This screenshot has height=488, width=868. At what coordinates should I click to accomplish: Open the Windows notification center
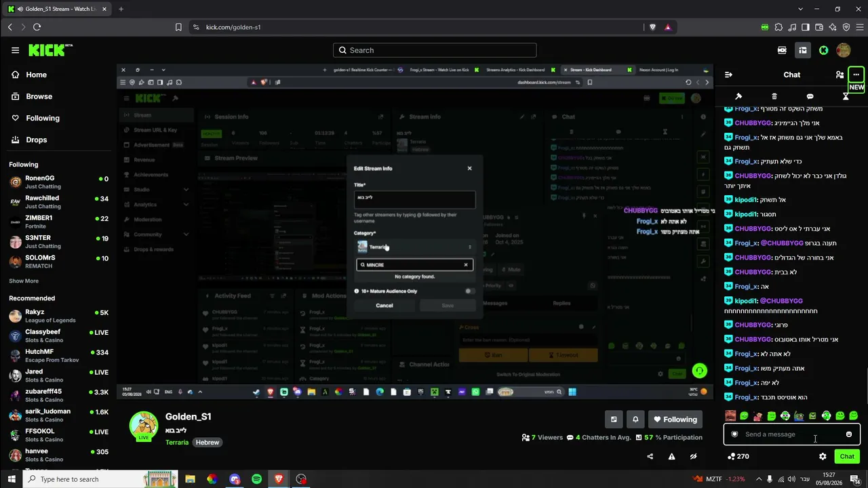[855, 479]
